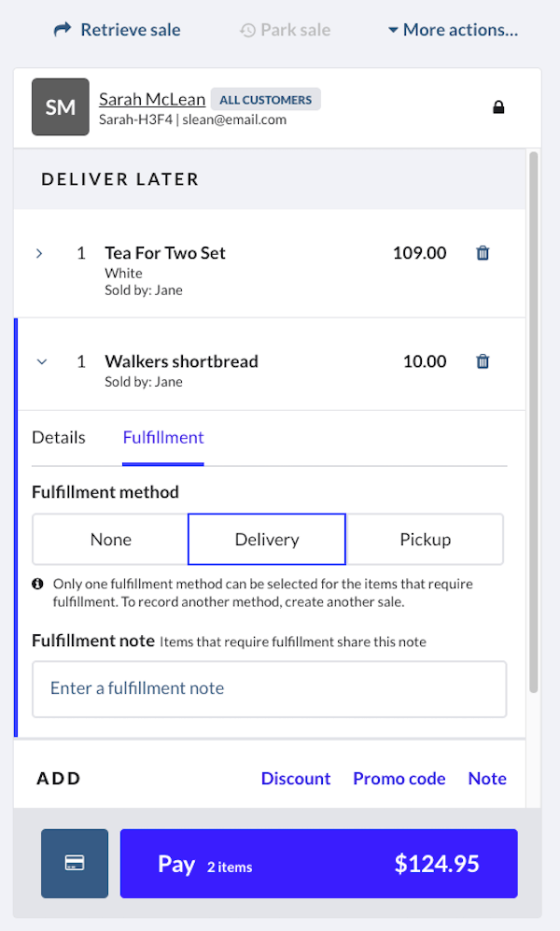Remove Walkers shortbread with trash icon
The height and width of the screenshot is (931, 560).
pos(483,361)
